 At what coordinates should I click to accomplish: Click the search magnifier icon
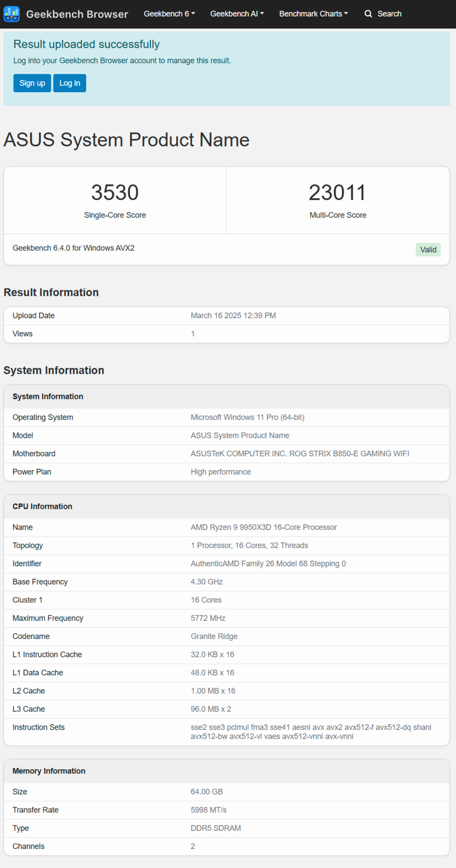pyautogui.click(x=368, y=14)
